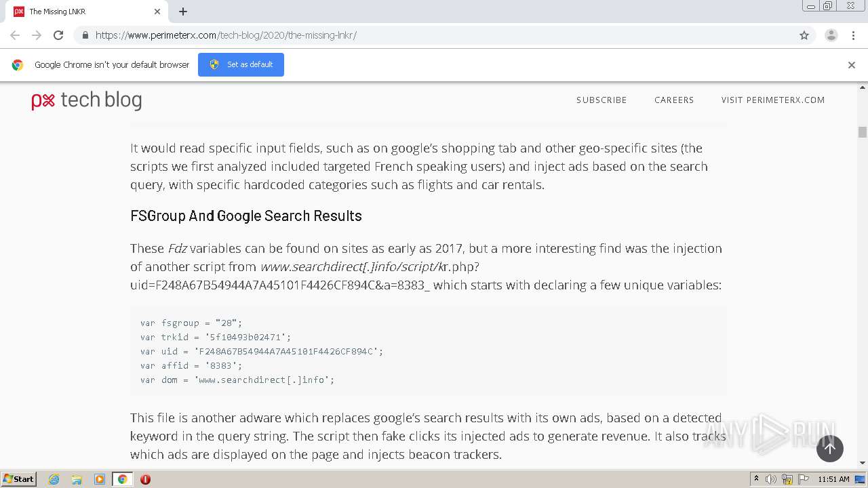Image resolution: width=868 pixels, height=488 pixels.
Task: Click the Chrome taskbar icon
Action: [122, 479]
